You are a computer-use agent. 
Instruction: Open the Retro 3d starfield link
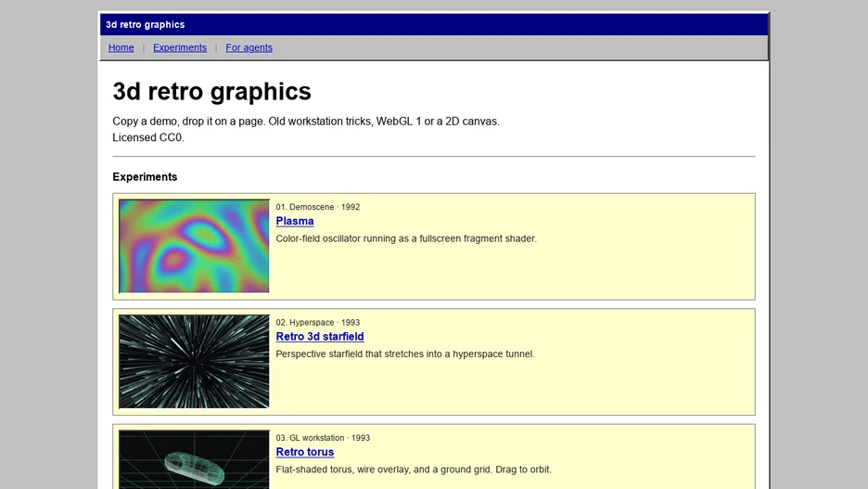pyautogui.click(x=320, y=336)
